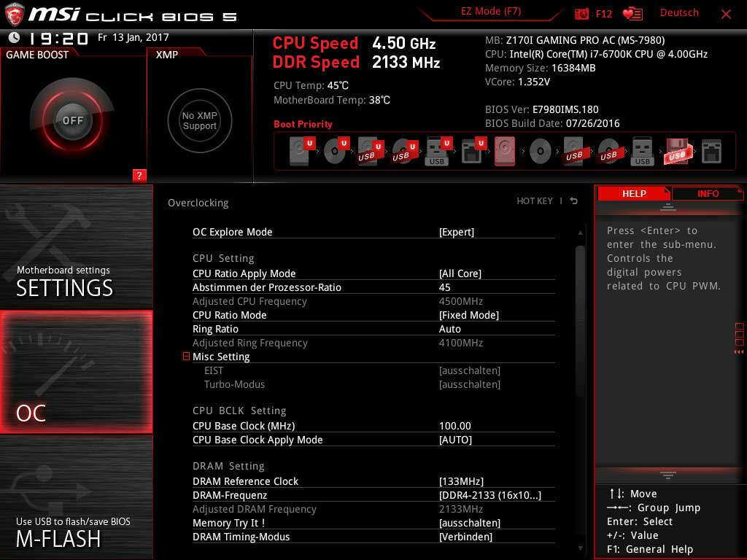Click the top grip handle of help panel
747x560 pixels.
tap(668, 207)
